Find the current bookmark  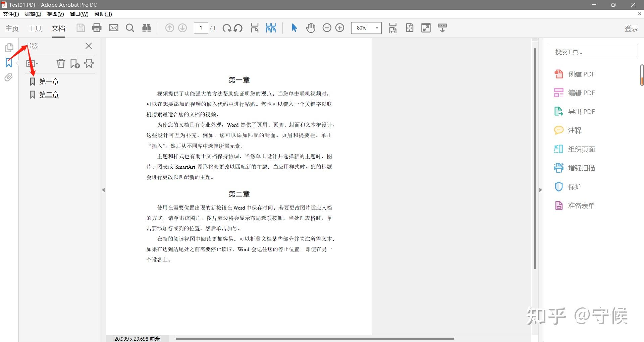click(x=89, y=63)
